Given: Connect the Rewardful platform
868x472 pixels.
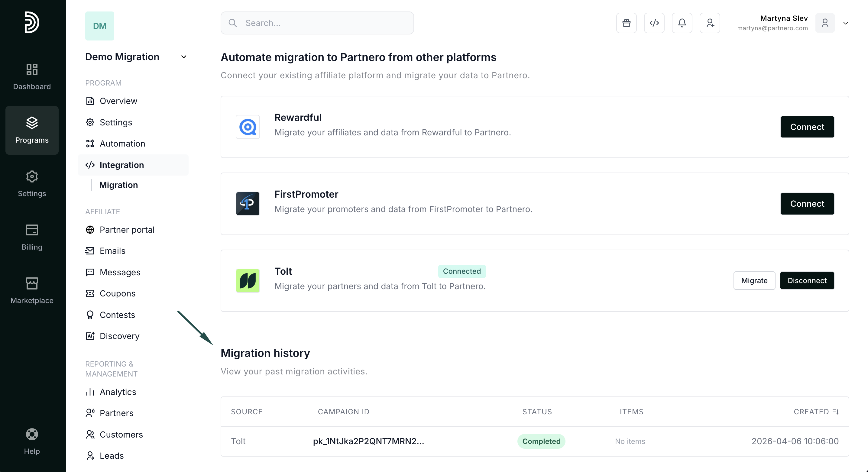Looking at the screenshot, I should click(x=807, y=127).
